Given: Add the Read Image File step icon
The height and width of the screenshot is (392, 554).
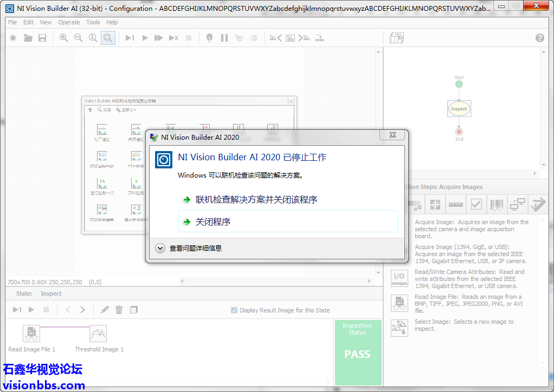Looking at the screenshot, I should (x=400, y=303).
